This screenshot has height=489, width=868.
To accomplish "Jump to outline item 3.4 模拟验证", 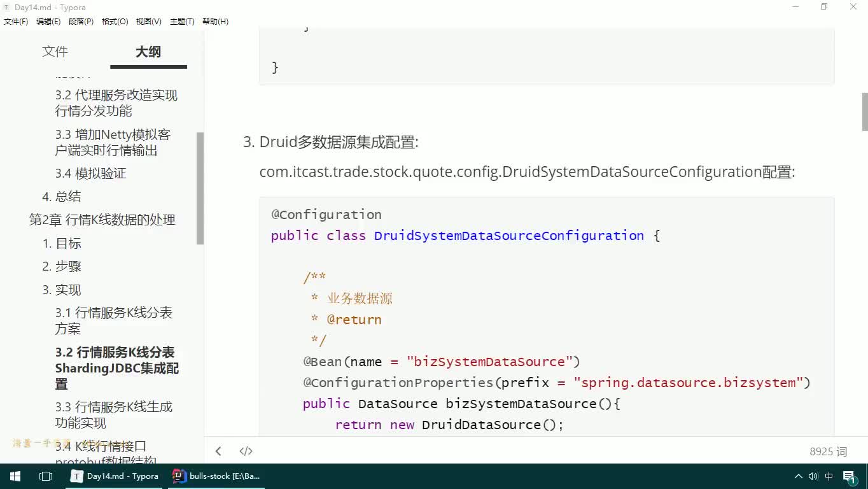I will pos(91,173).
